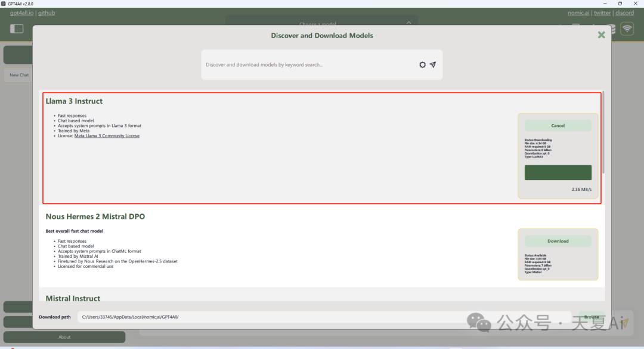Click the model list vertical scrollbar
The image size is (644, 349).
(603, 132)
